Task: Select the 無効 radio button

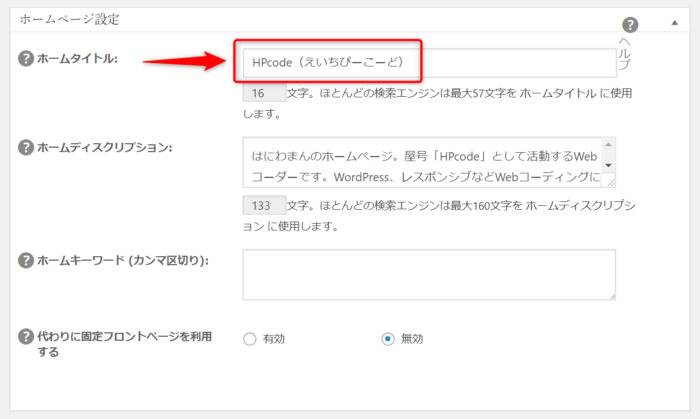Action: point(387,339)
